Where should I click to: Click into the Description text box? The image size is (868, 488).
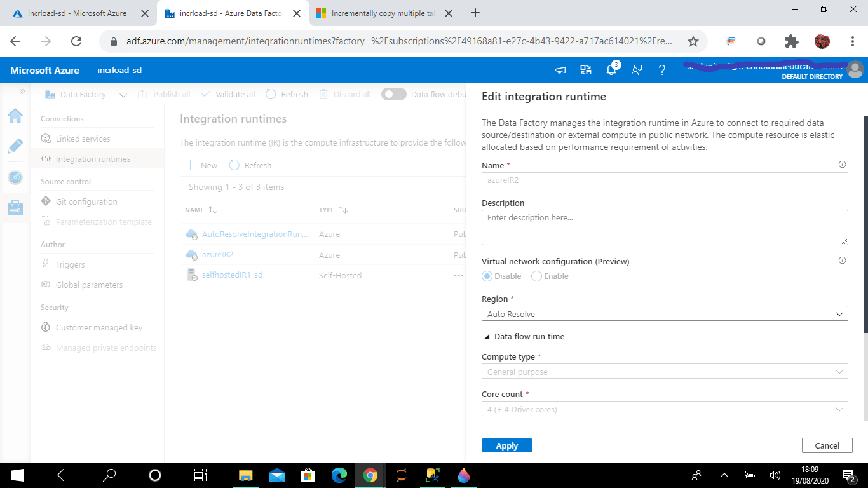tap(665, 227)
